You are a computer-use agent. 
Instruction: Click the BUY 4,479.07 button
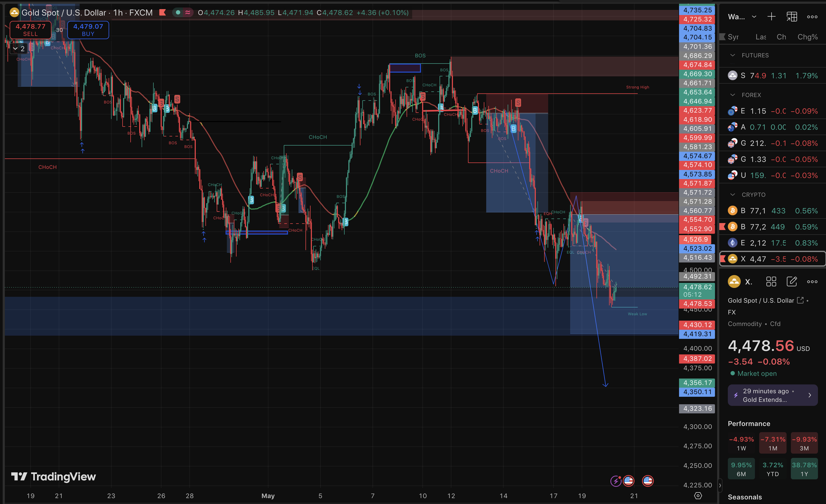[88, 30]
